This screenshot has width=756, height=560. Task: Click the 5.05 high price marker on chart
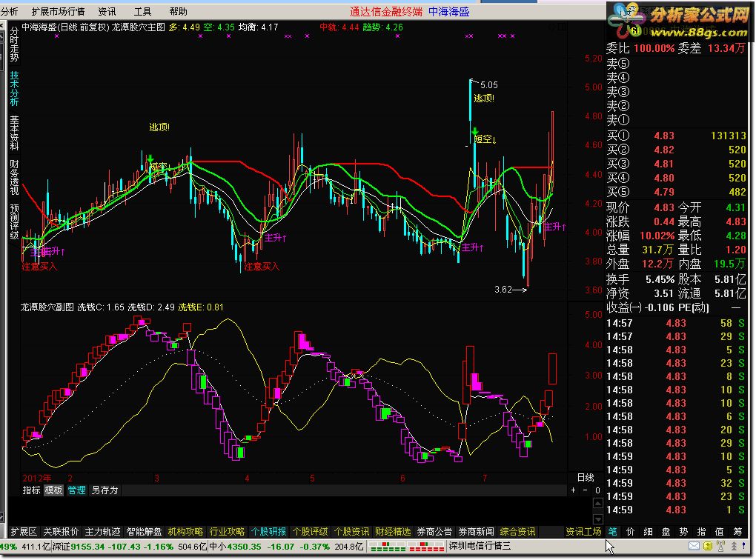coord(488,85)
